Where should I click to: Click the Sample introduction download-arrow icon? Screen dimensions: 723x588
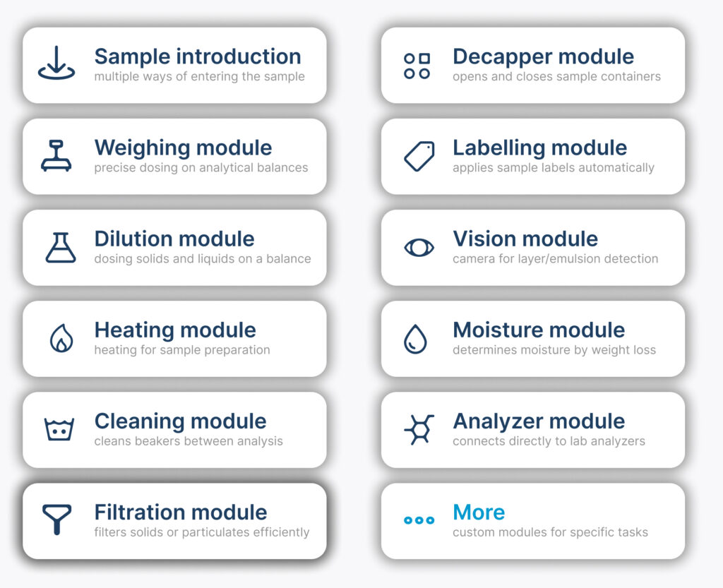56,65
